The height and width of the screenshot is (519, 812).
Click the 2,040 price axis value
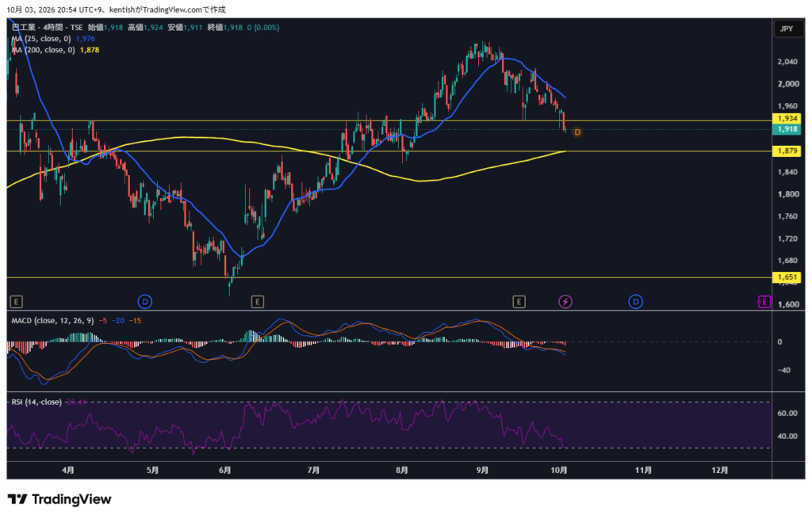click(787, 62)
